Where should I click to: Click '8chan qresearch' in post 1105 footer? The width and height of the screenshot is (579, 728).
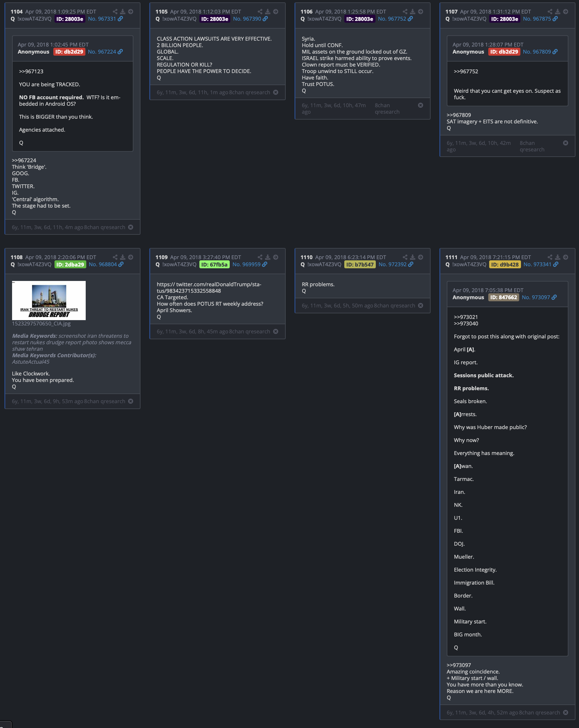[x=249, y=92]
